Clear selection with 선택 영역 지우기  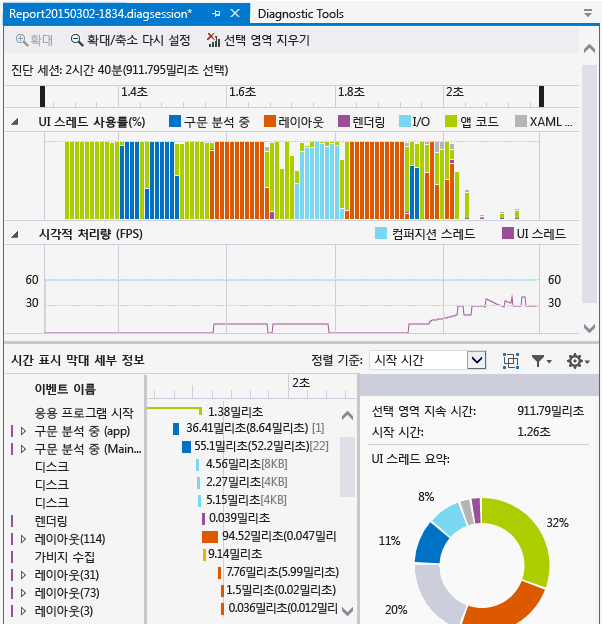click(258, 40)
